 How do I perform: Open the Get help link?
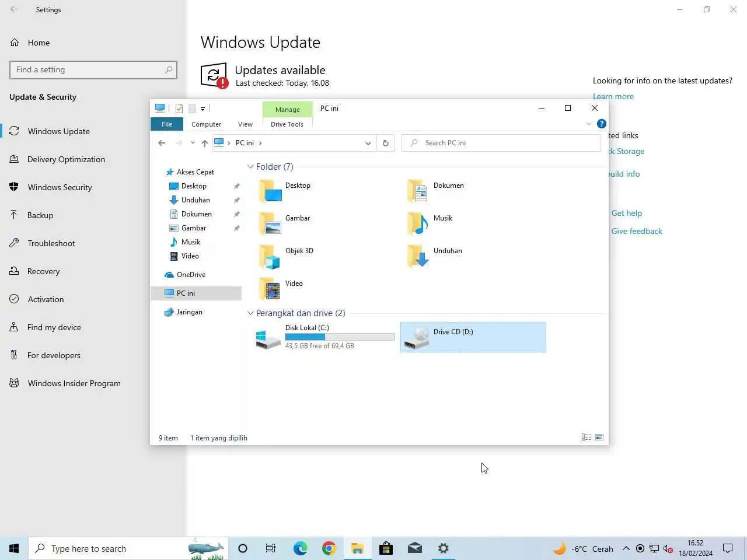627,213
